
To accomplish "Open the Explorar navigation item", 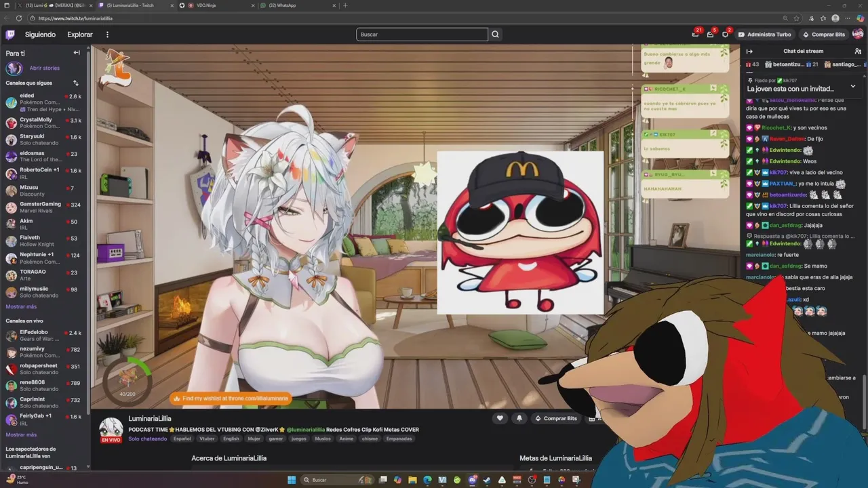I will point(80,35).
